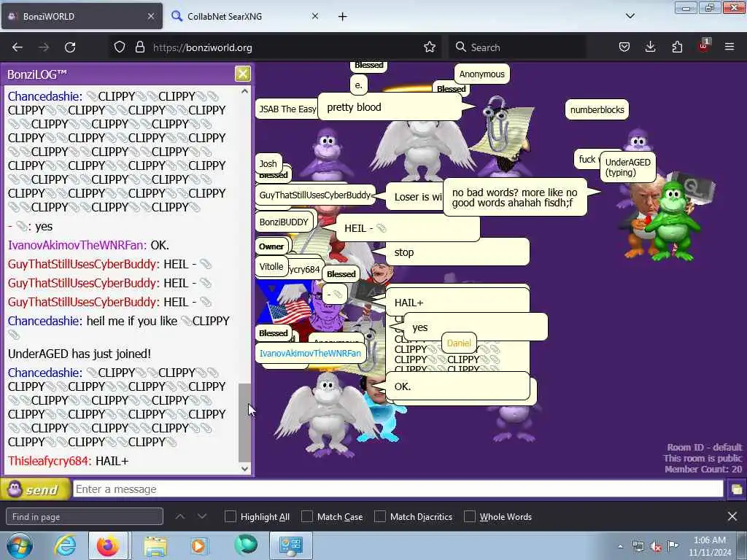The width and height of the screenshot is (747, 560).
Task: Click the yellow icon beside message box
Action: coord(736,489)
